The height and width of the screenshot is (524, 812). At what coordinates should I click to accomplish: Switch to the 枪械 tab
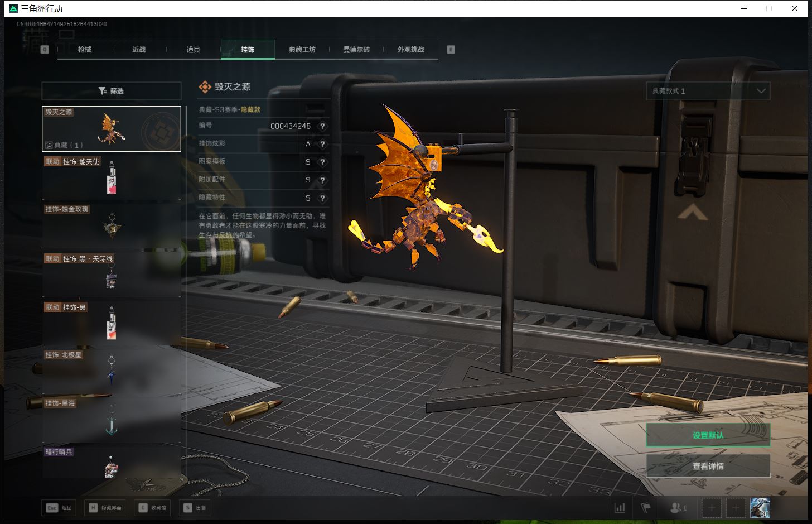85,50
